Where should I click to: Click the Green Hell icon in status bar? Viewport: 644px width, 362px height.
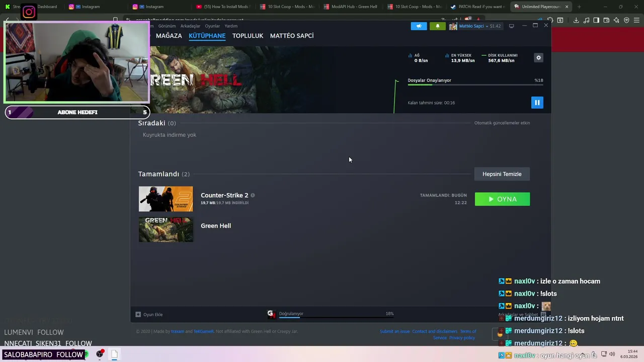coord(271,314)
